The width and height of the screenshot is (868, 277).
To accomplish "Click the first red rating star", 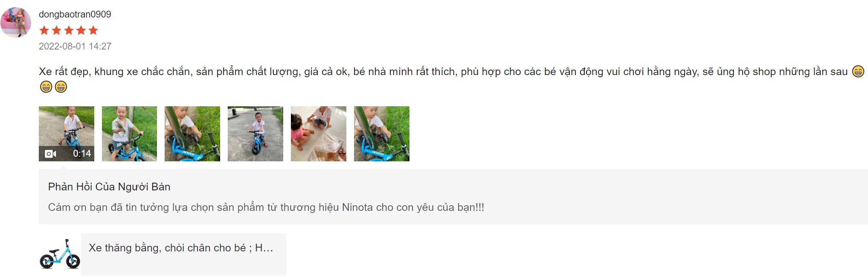I will [44, 30].
